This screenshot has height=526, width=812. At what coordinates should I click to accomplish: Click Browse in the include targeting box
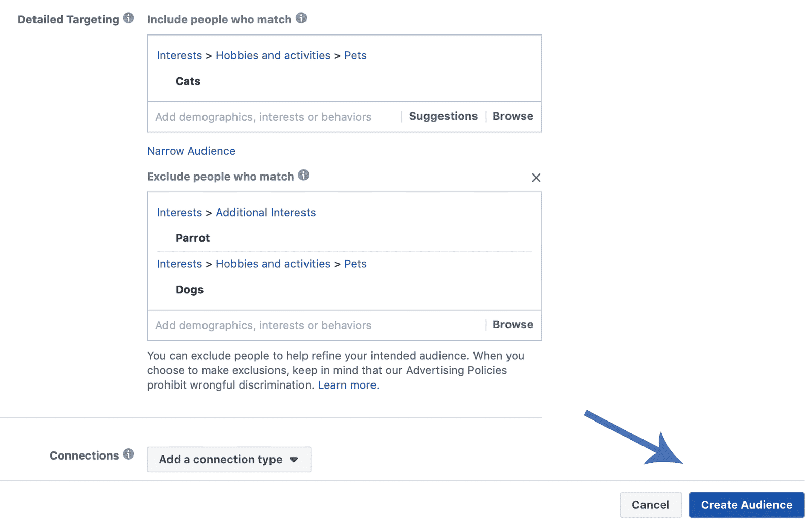[513, 116]
